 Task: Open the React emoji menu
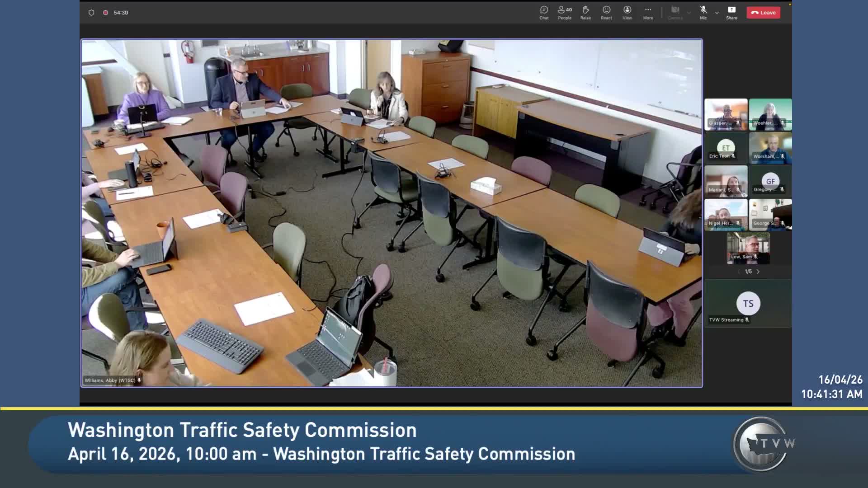[606, 12]
